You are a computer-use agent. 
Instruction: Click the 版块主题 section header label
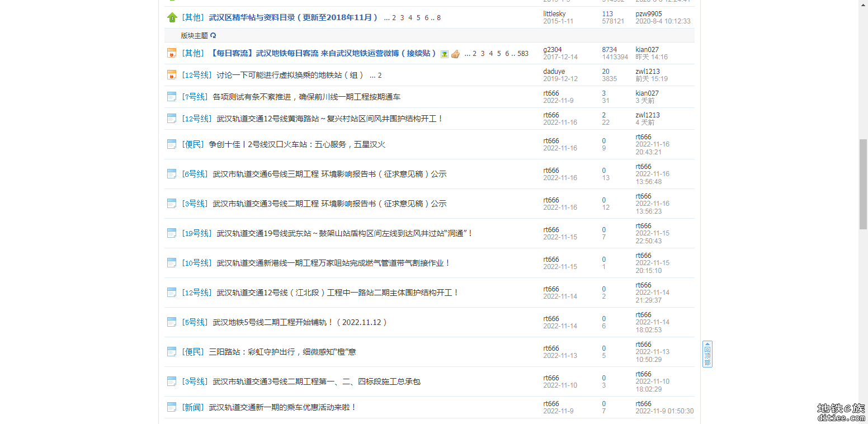tap(194, 35)
